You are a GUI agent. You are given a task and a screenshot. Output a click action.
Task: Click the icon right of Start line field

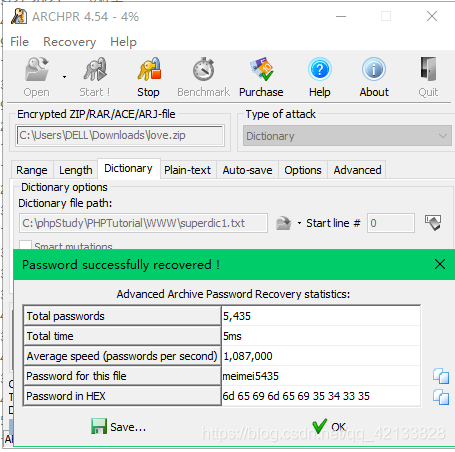point(433,222)
